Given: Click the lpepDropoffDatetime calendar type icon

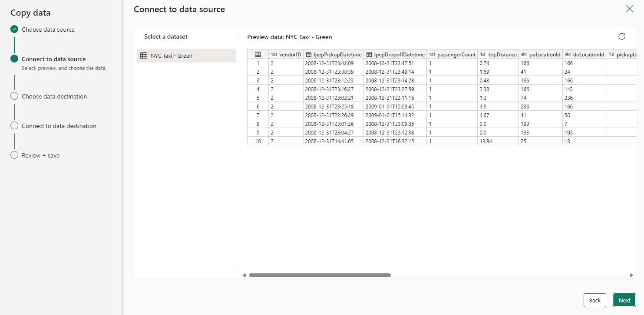Looking at the screenshot, I should pos(369,55).
